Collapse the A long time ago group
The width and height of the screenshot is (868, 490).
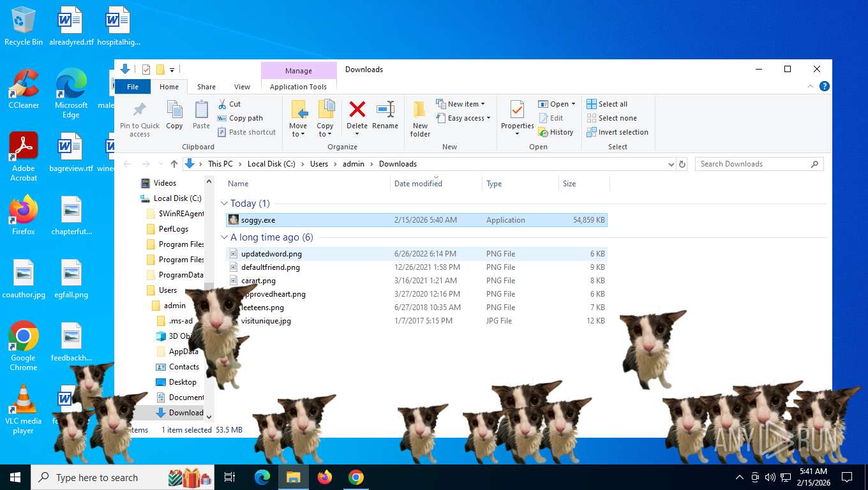pos(224,237)
